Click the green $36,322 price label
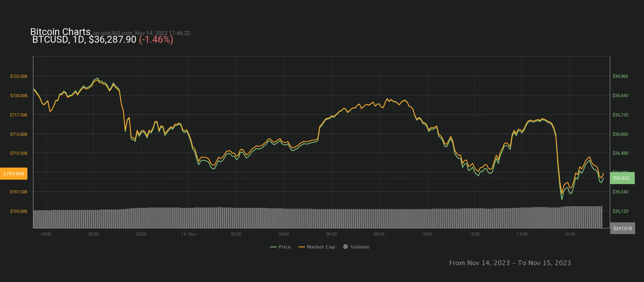Image resolution: width=644 pixels, height=282 pixels. pyautogui.click(x=622, y=178)
